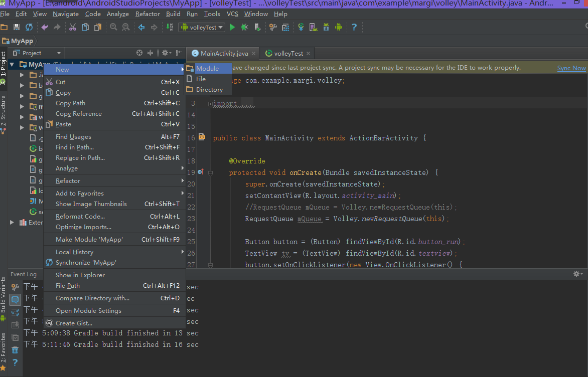This screenshot has width=588, height=377.
Task: Open the Event Log gear at the panel's right
Action: [x=578, y=274]
